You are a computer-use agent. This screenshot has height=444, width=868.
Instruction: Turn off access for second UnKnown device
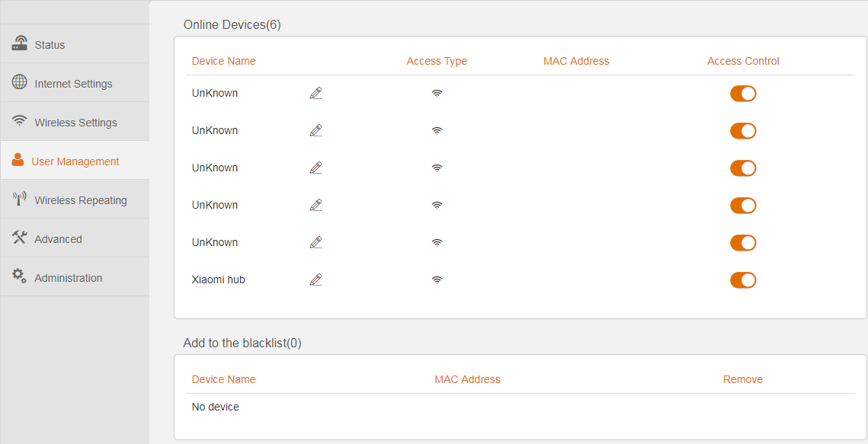point(743,131)
